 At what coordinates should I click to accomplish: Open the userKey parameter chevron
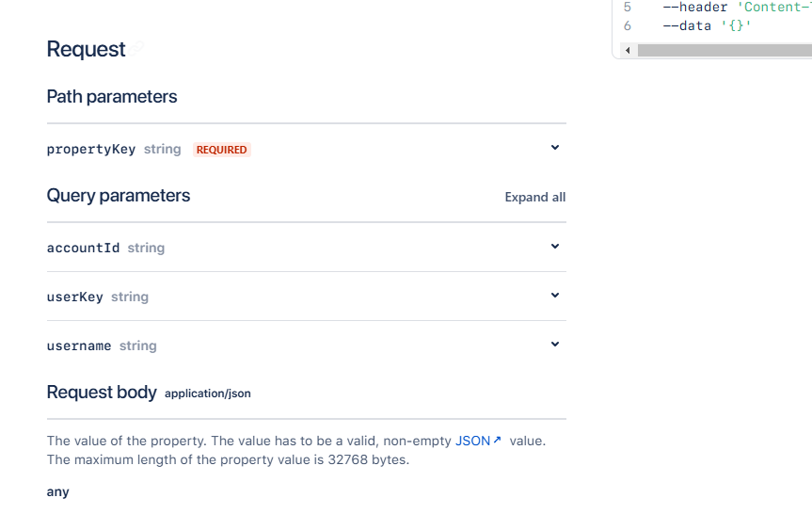[555, 296]
